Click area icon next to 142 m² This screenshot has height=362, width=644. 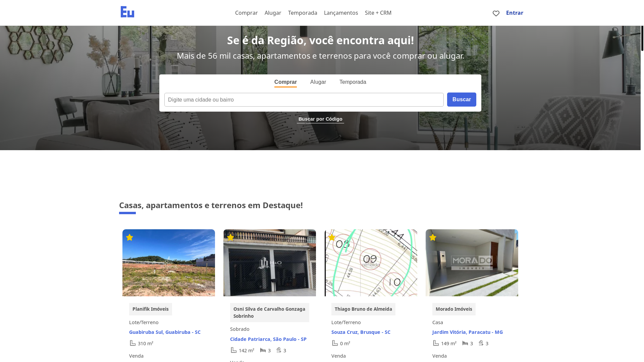tap(234, 350)
